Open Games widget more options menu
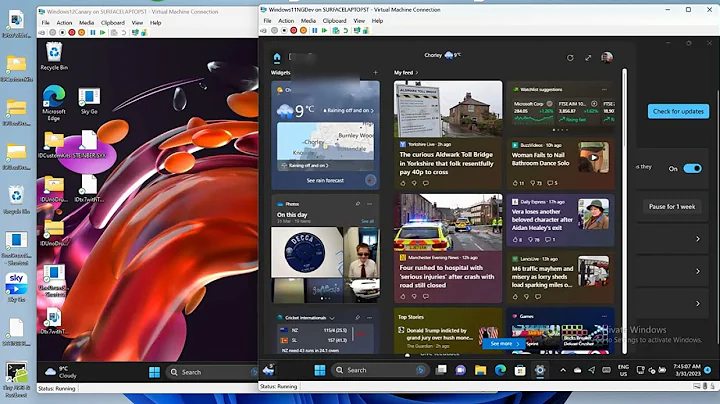720x404 pixels. point(604,316)
